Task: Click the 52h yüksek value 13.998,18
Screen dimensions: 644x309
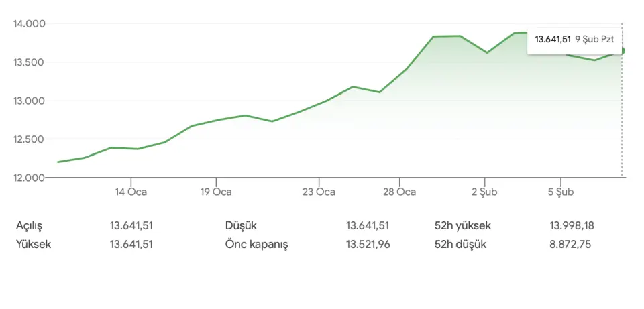Action: coord(572,226)
